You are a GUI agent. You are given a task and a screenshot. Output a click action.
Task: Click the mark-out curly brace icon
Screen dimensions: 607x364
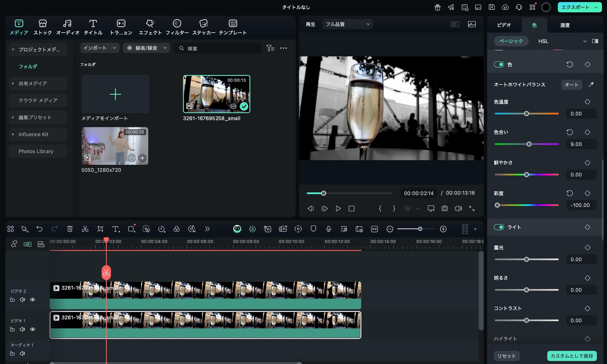coord(394,209)
